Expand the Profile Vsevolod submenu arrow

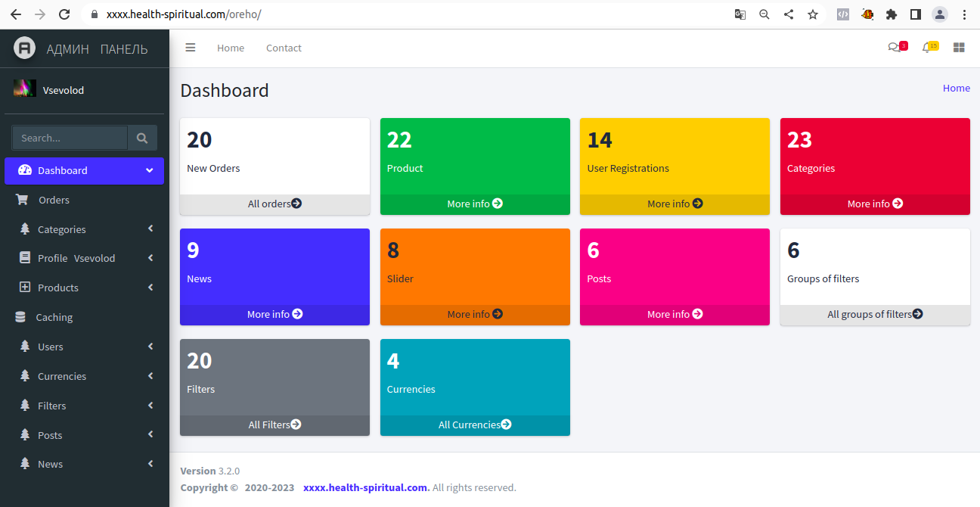pyautogui.click(x=150, y=258)
